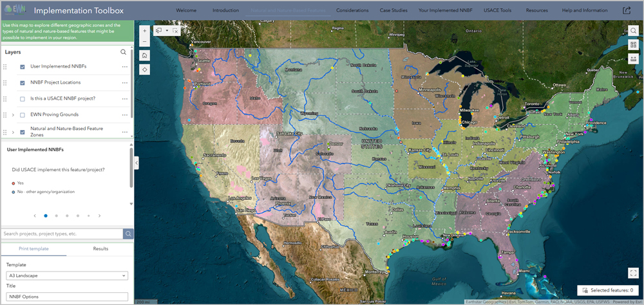Hide Natural and Nature-Based Feature Zones layer
The image size is (644, 305).
22,132
